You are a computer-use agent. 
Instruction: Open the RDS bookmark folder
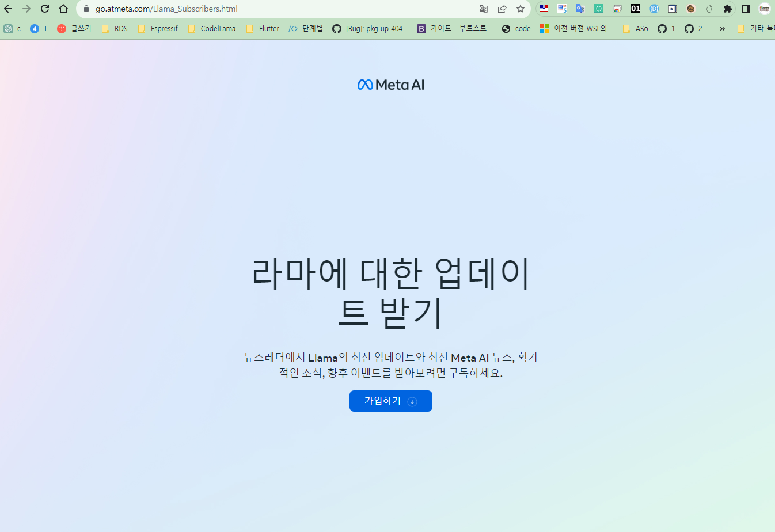coord(115,28)
